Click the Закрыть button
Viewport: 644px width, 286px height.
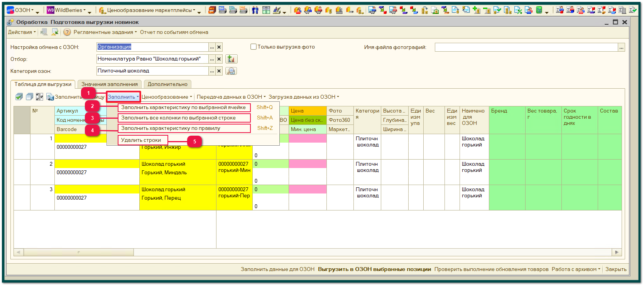616,269
